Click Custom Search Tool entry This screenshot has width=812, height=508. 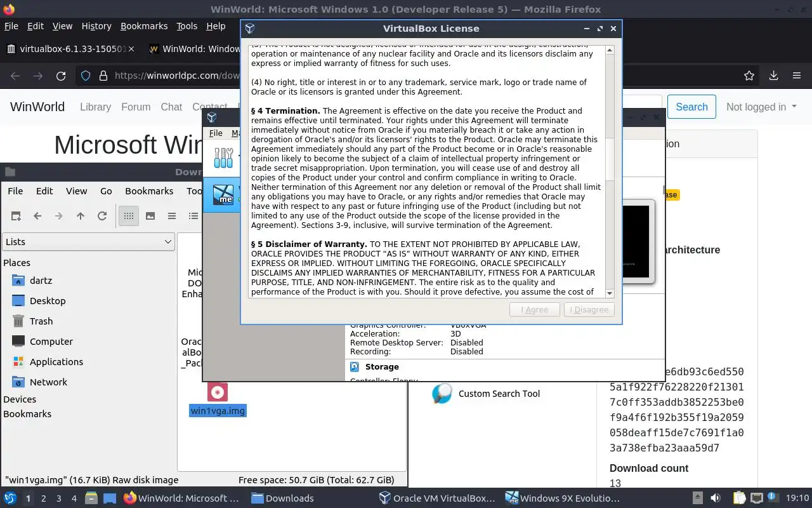point(486,394)
